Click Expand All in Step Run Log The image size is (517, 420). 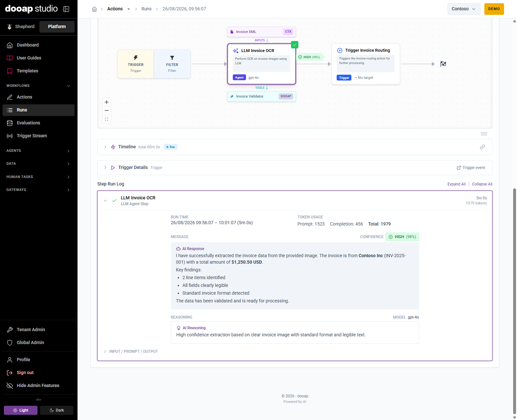[x=456, y=184]
